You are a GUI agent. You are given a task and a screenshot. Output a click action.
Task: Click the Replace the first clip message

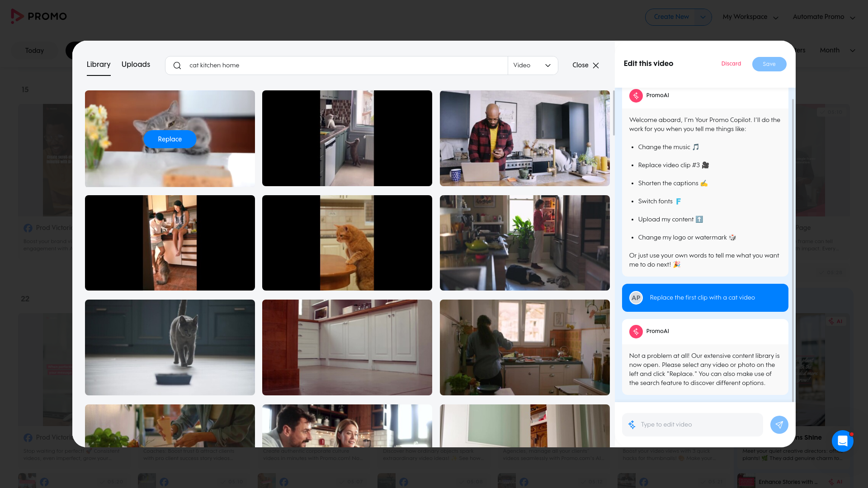705,298
